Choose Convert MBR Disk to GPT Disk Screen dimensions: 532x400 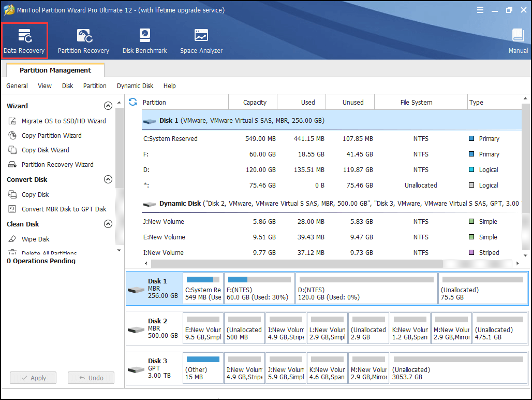tap(57, 209)
